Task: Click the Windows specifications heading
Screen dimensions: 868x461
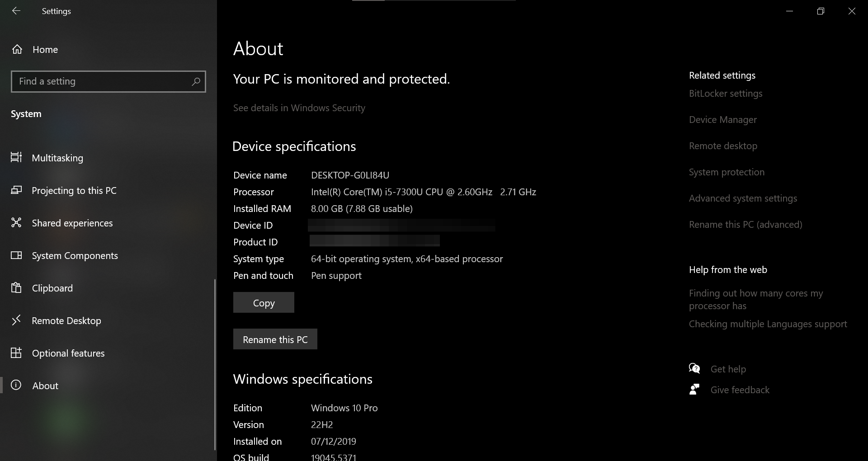Action: tap(303, 379)
